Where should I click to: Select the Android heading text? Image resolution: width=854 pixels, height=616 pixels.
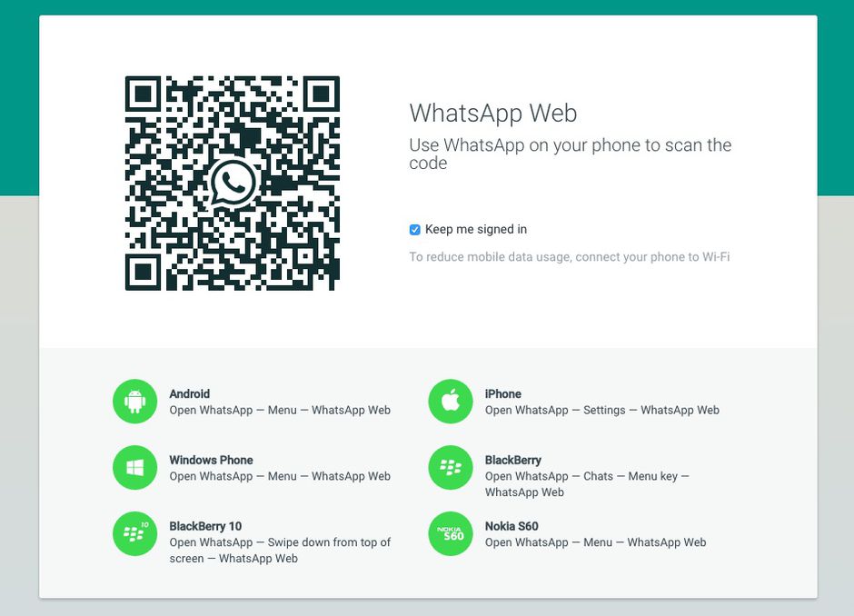coord(189,394)
